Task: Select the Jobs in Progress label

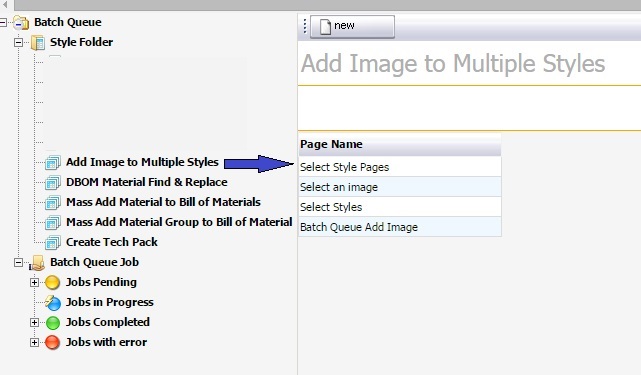Action: 110,302
